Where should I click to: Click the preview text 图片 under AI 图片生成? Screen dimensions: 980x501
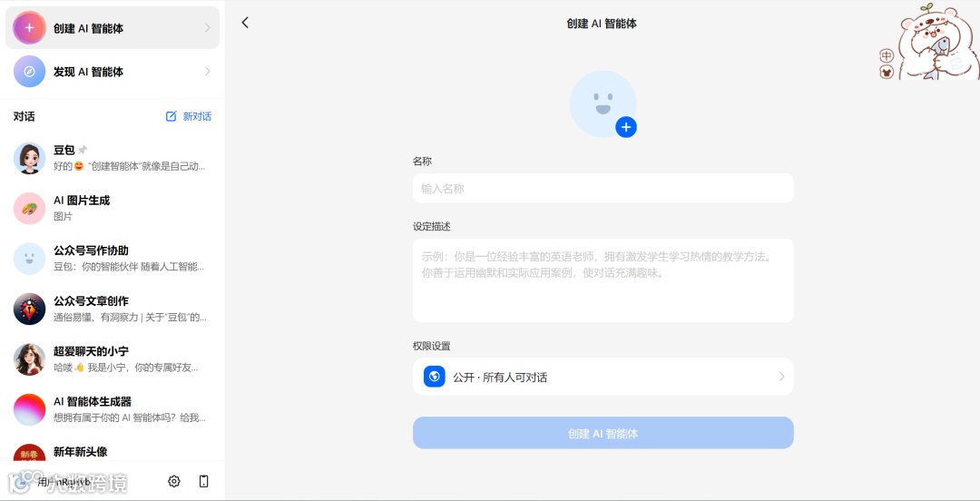64,216
